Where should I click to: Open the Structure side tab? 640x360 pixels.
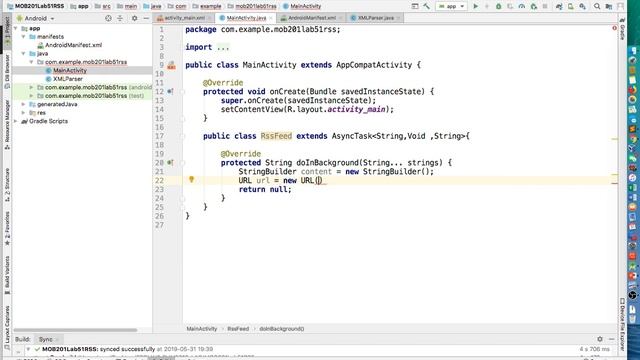pos(7,184)
